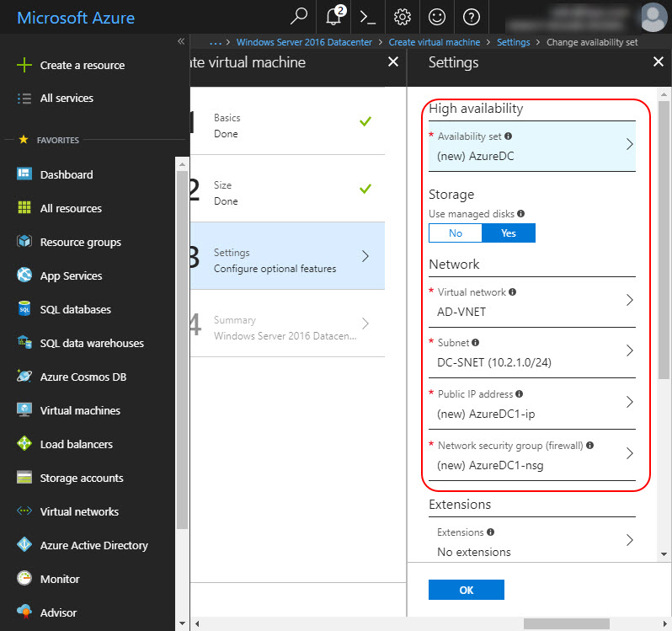This screenshot has width=672, height=631.
Task: Click the Network security group info icon
Action: [589, 446]
